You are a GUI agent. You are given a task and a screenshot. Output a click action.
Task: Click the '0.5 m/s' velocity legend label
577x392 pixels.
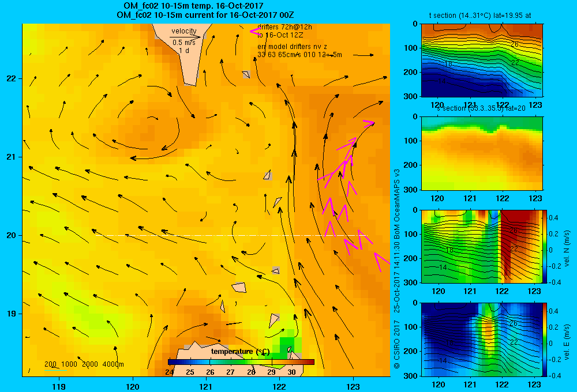pyautogui.click(x=183, y=43)
